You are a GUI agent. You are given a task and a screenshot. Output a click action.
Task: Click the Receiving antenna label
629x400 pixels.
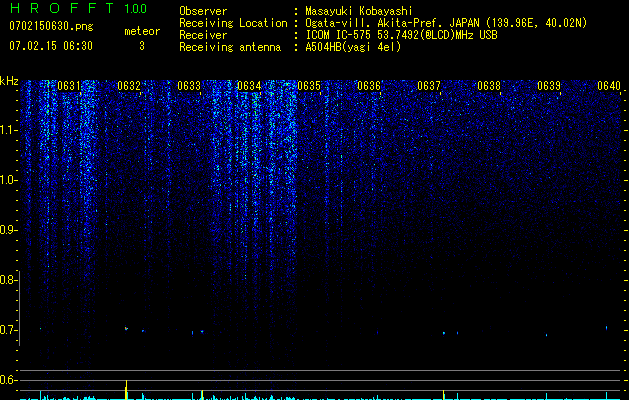(x=230, y=47)
